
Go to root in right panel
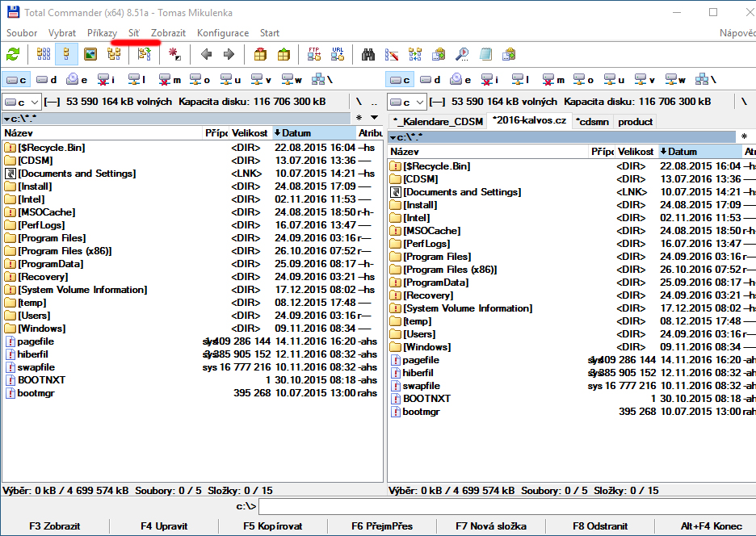pyautogui.click(x=744, y=102)
